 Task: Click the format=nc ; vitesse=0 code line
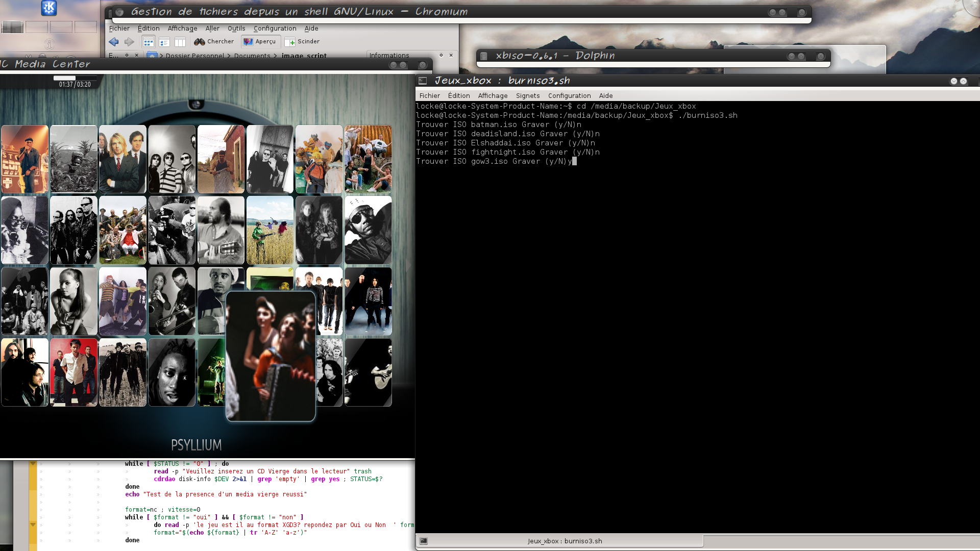point(163,510)
